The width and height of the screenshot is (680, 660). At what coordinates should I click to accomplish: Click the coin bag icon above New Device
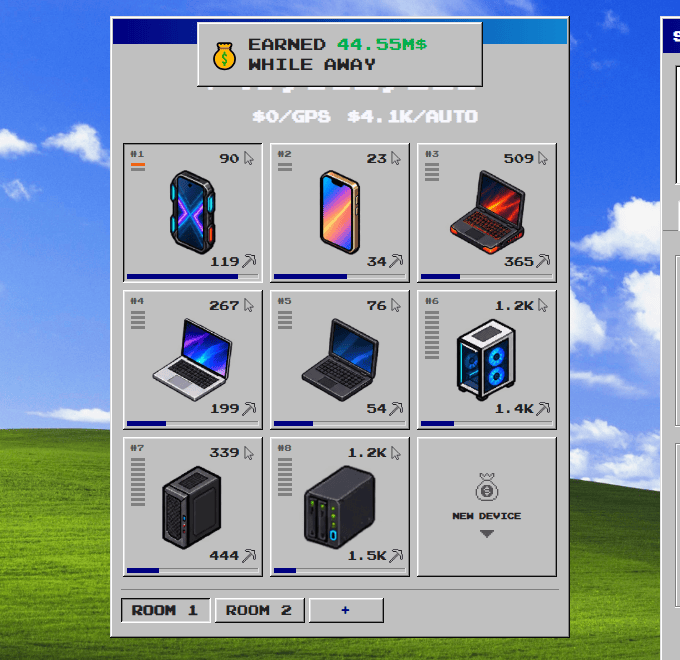pos(487,487)
